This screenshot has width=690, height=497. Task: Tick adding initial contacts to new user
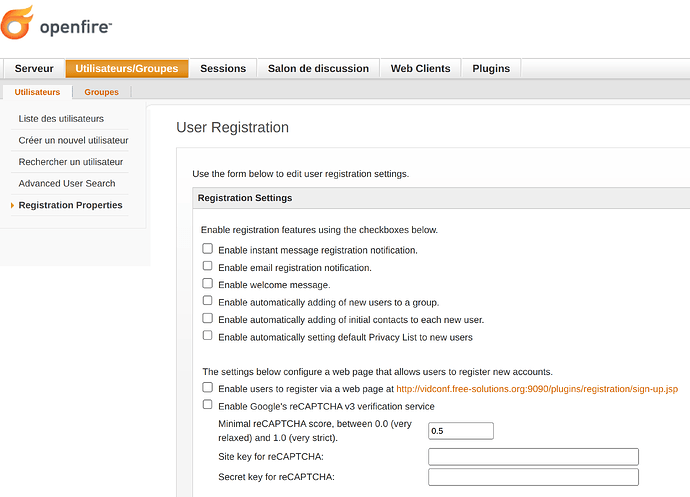[x=207, y=318]
